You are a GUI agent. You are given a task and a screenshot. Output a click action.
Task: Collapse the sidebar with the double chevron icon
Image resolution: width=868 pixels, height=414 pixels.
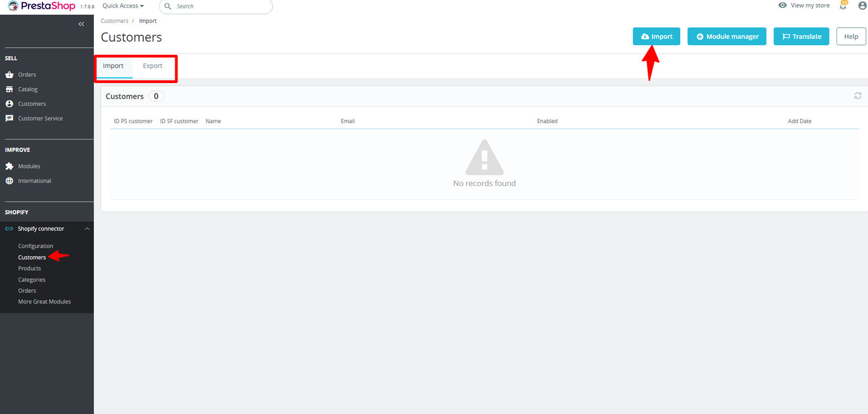click(x=81, y=24)
